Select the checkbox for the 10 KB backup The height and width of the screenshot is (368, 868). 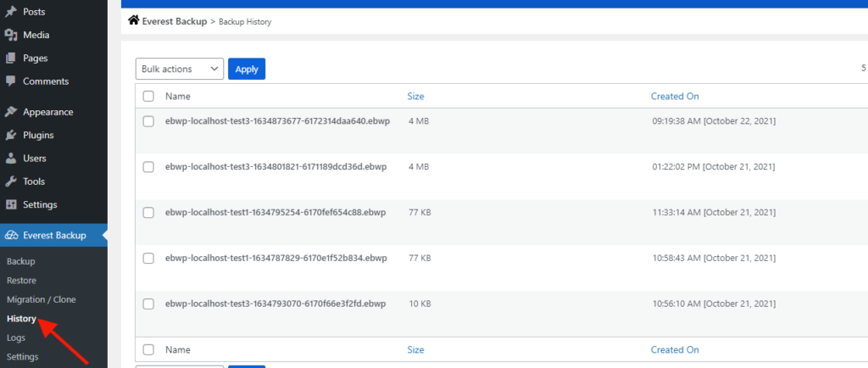pyautogui.click(x=148, y=304)
